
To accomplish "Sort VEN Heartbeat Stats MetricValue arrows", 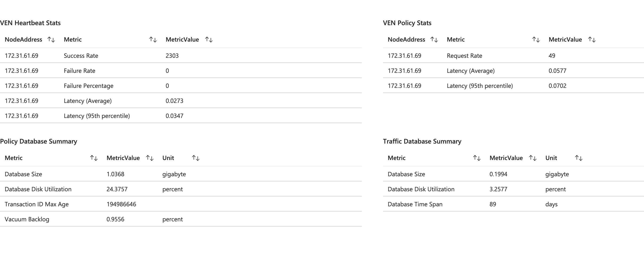I will click(x=209, y=39).
